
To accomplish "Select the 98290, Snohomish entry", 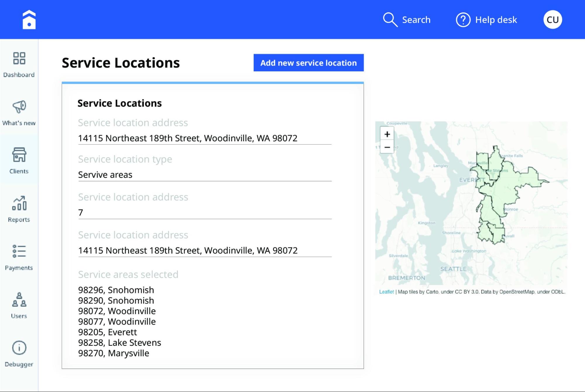I will tap(116, 300).
